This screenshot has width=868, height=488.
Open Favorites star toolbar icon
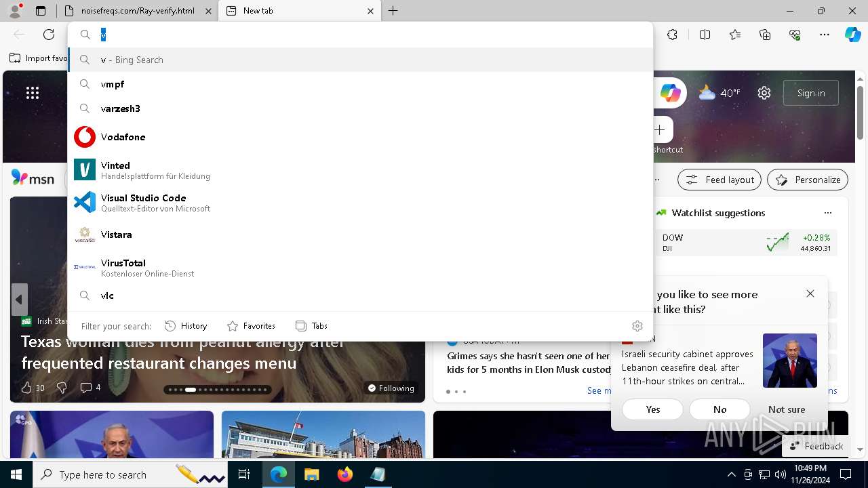pos(735,35)
